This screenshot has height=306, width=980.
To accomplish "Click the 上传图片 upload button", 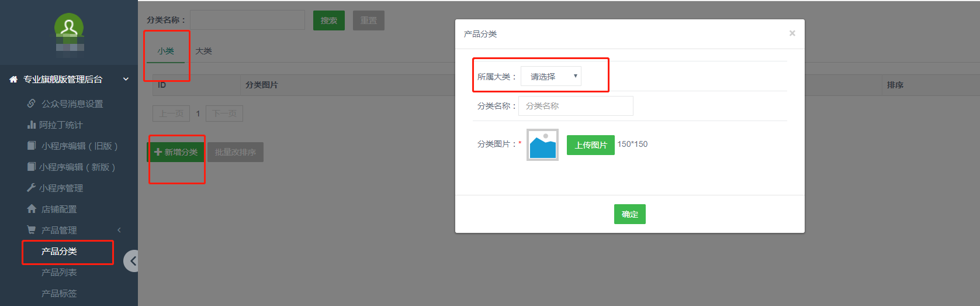I will pos(590,145).
